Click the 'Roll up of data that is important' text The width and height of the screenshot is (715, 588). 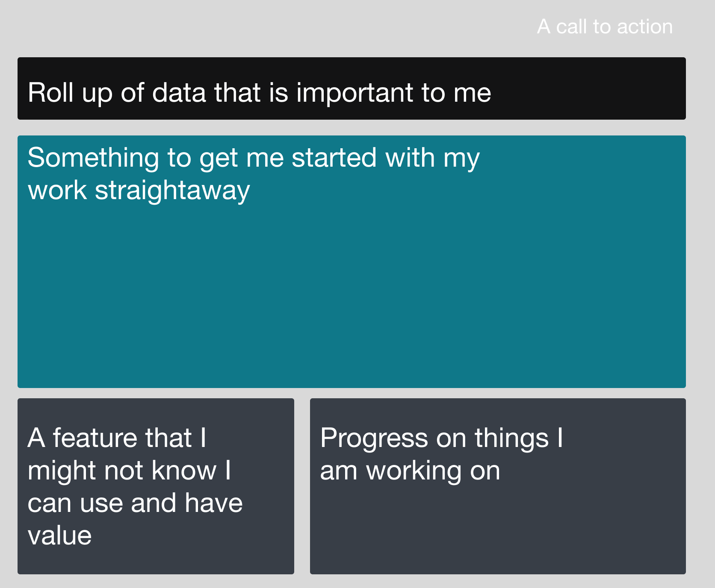tap(220, 92)
